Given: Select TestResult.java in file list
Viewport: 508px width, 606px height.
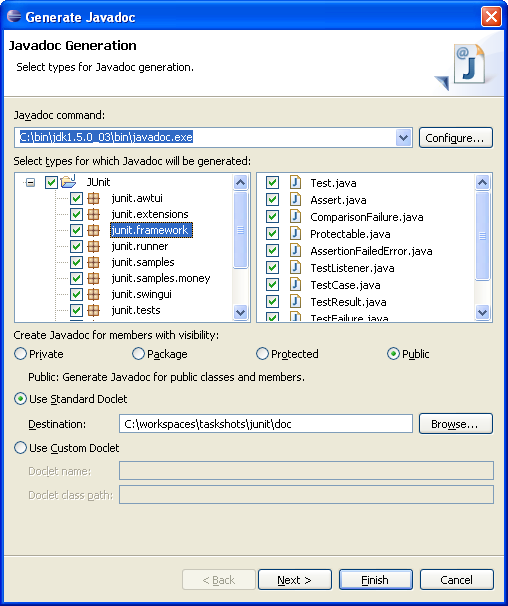Looking at the screenshot, I should 348,302.
